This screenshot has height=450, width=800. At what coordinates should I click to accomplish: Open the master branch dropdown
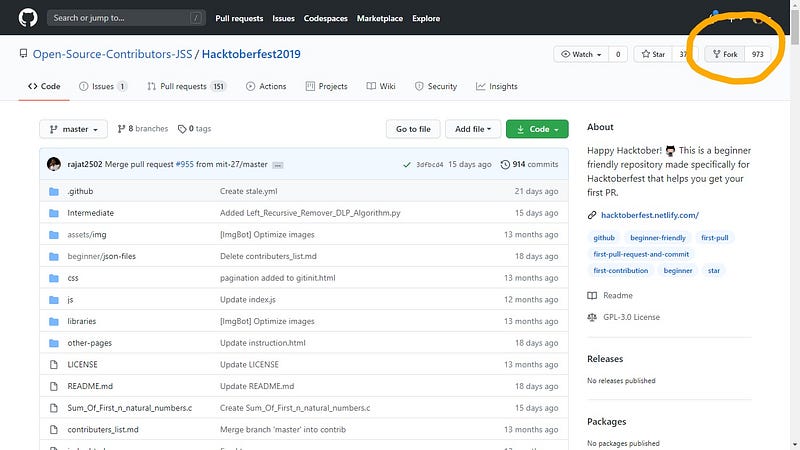click(73, 129)
